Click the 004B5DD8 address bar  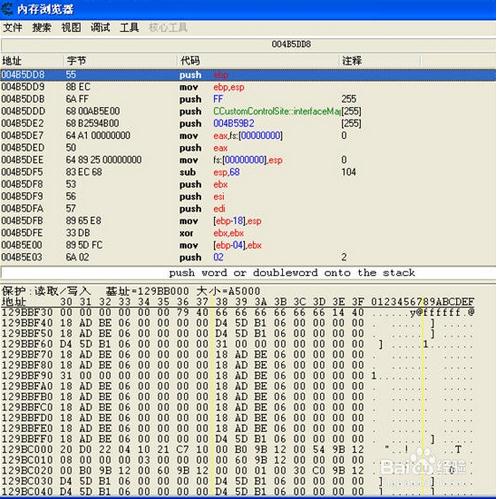click(248, 44)
